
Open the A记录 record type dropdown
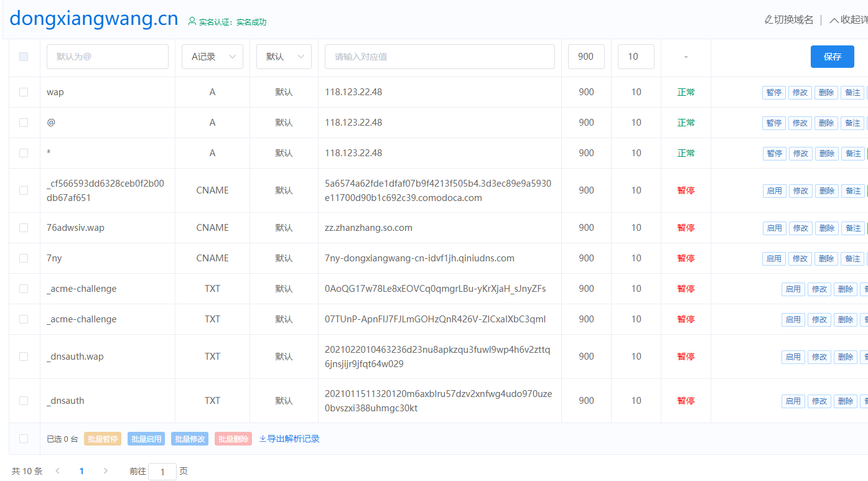pyautogui.click(x=212, y=57)
